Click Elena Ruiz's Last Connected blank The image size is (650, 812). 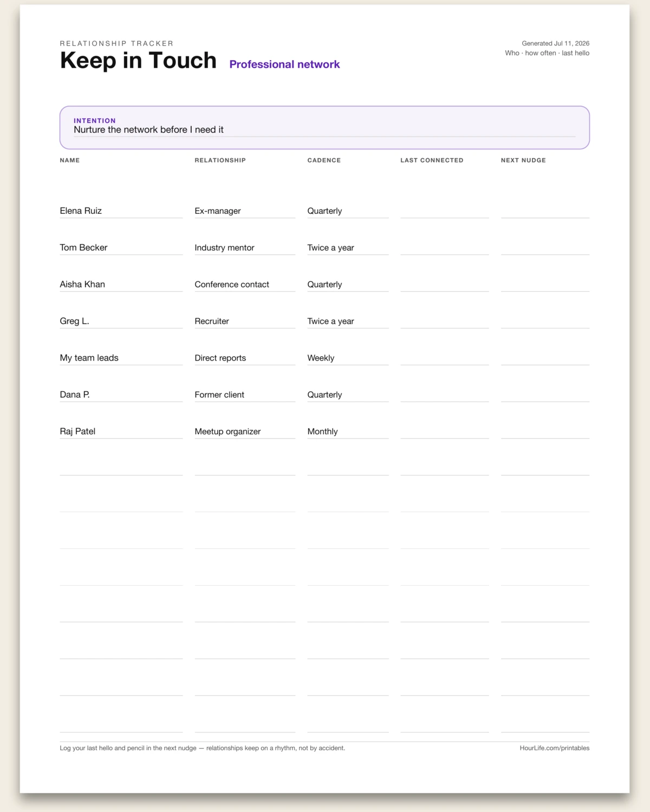coord(445,211)
